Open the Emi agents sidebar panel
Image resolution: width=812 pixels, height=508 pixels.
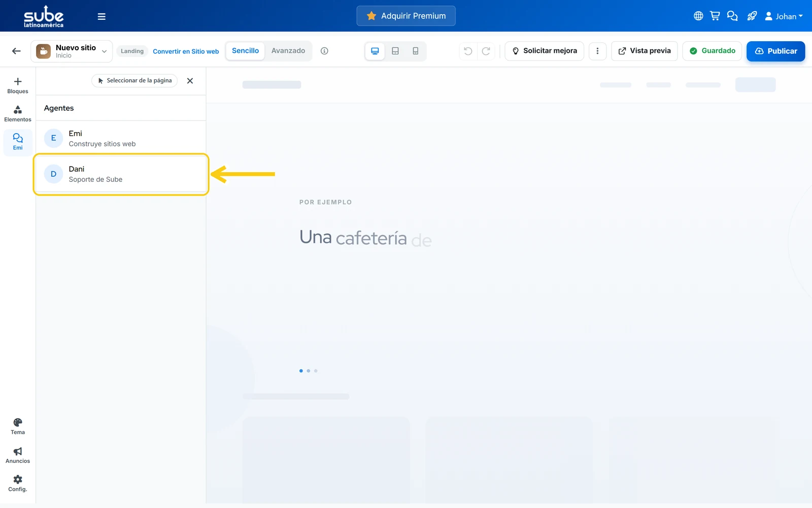[x=18, y=142]
